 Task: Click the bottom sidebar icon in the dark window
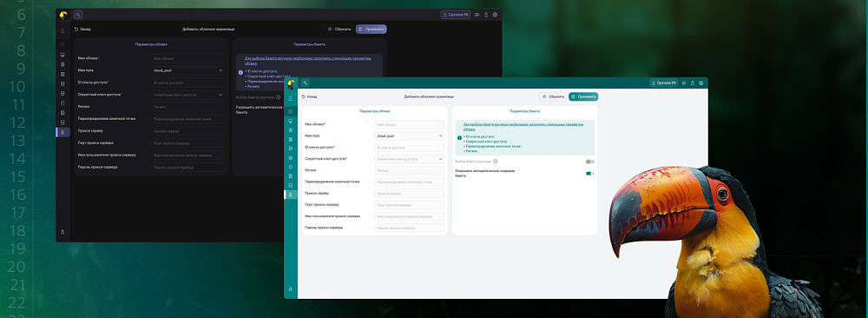click(x=62, y=232)
